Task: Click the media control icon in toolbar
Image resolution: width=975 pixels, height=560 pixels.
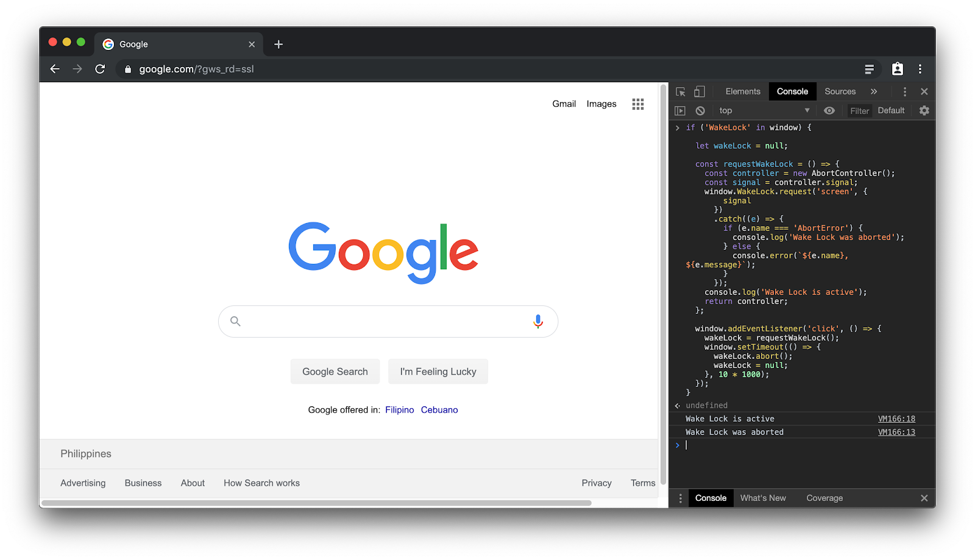Action: [x=870, y=69]
